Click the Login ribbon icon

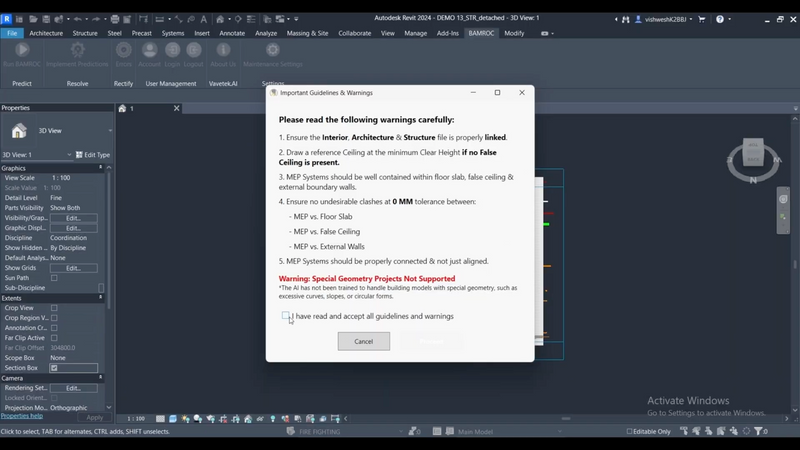[x=172, y=50]
